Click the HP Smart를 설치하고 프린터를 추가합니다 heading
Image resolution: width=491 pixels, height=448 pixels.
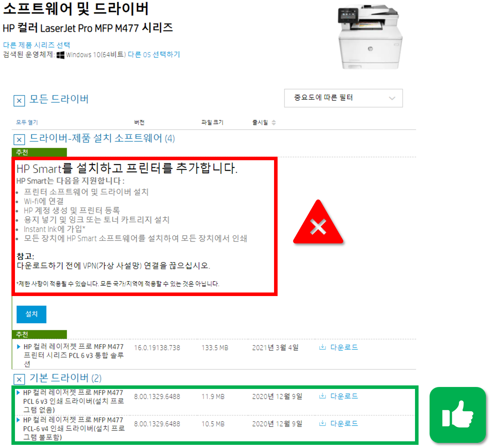[127, 168]
